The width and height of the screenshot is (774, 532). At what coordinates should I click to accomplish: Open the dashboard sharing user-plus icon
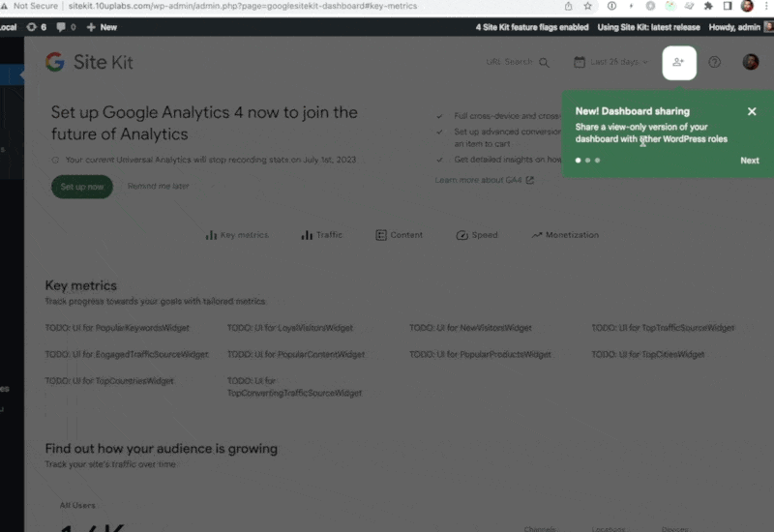pyautogui.click(x=679, y=63)
